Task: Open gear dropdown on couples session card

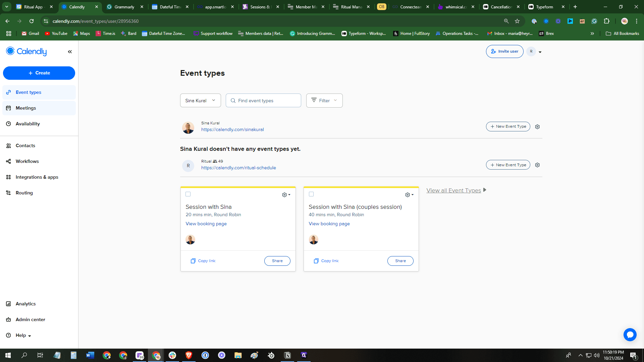Action: pos(409,195)
